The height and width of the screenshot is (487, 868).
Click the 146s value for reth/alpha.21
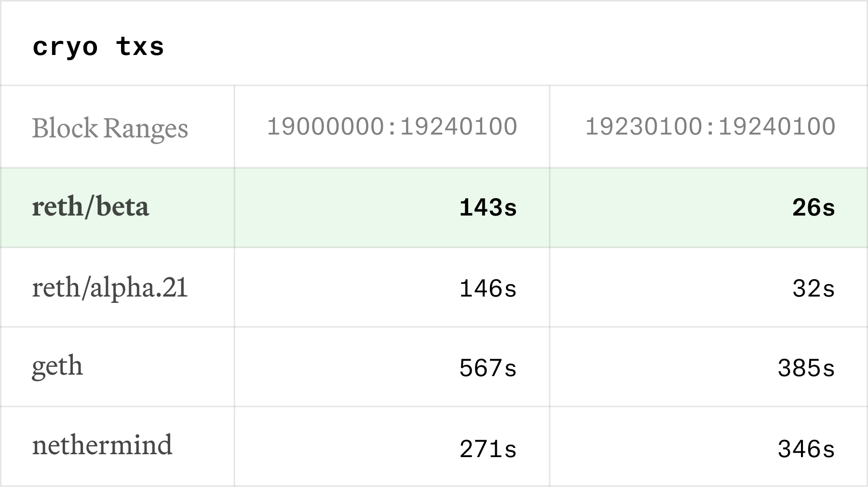click(x=488, y=289)
